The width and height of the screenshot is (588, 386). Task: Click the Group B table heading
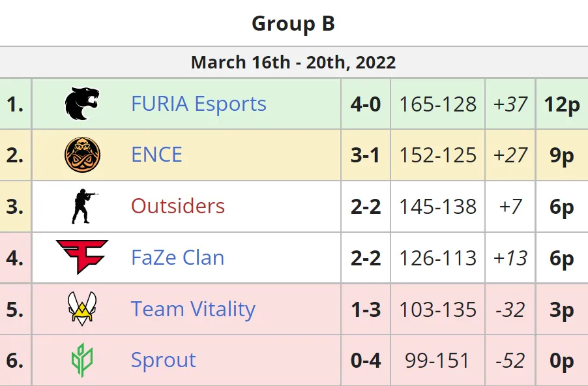tap(293, 23)
